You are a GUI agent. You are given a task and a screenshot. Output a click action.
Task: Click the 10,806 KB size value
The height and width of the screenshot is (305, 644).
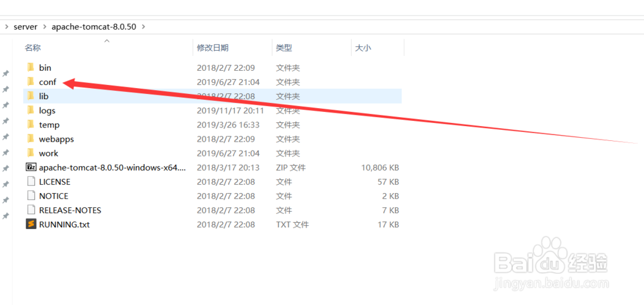[x=380, y=168]
